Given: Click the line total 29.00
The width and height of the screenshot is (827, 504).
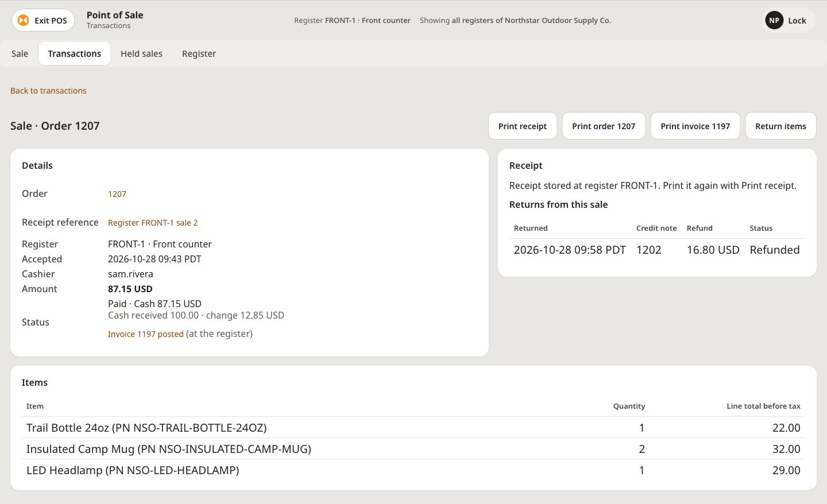Looking at the screenshot, I should (x=786, y=470).
